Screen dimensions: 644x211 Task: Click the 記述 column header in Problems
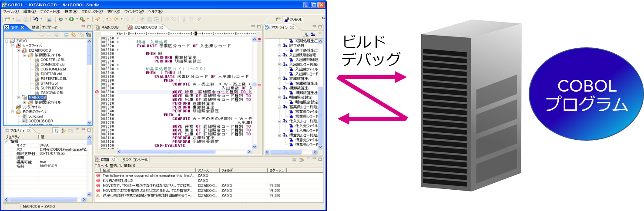[x=148, y=170]
